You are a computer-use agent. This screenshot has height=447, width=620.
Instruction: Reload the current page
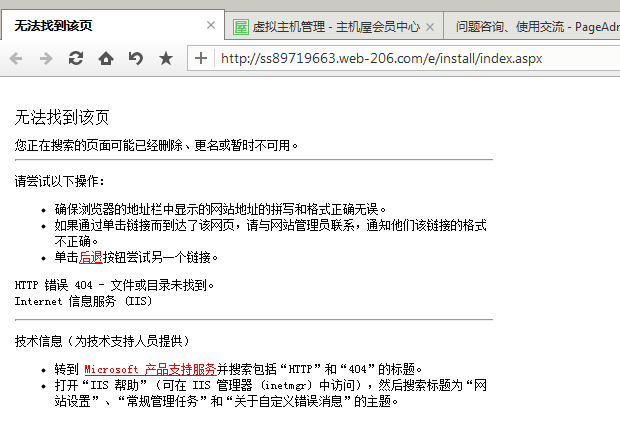(76, 59)
